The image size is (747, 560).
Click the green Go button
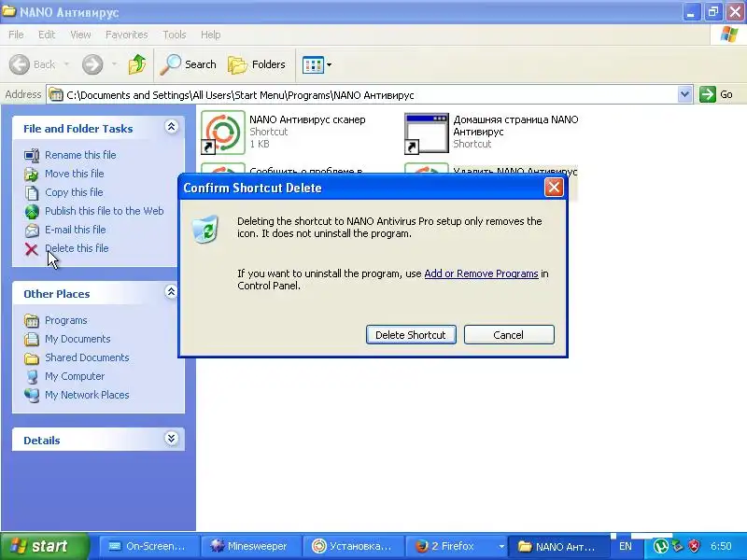pos(716,94)
